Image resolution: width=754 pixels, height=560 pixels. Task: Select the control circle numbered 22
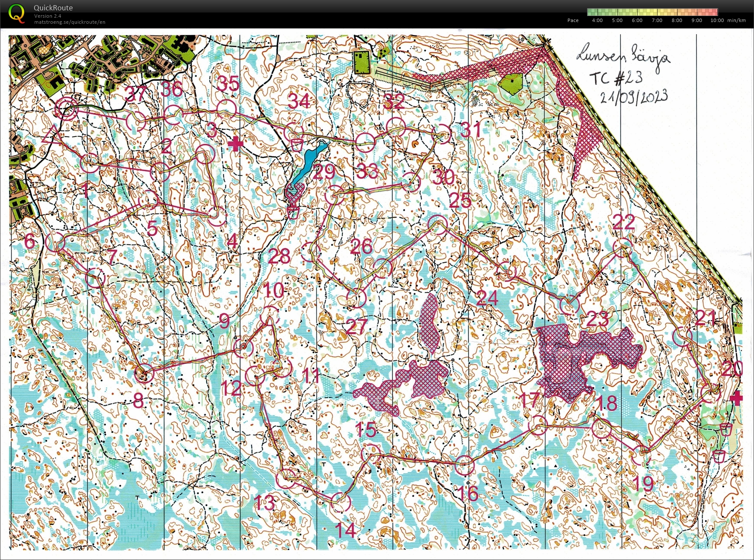coord(623,248)
